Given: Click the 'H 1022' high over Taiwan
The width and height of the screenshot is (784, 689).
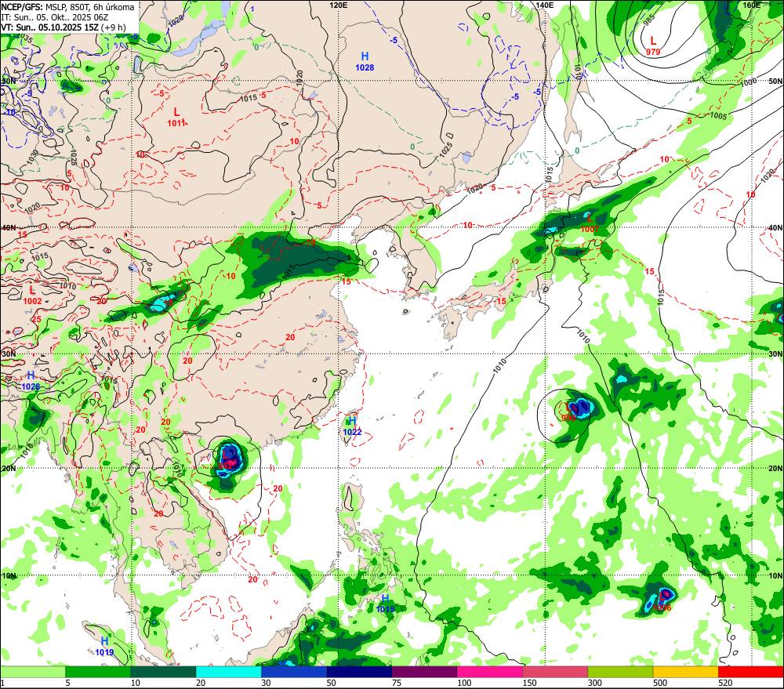Looking at the screenshot, I should (x=352, y=426).
